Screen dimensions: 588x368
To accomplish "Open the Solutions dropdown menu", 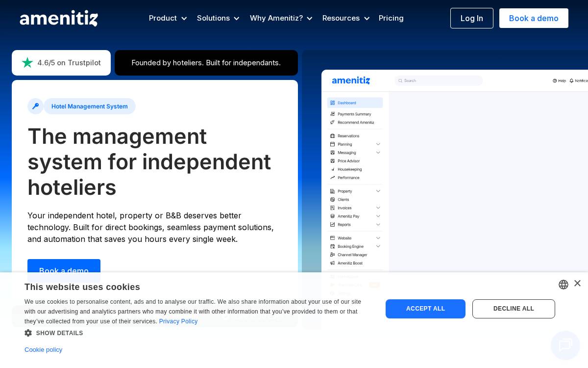I will coord(219,18).
